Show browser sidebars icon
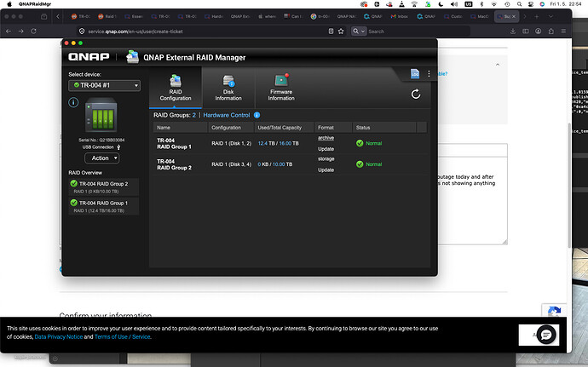The image size is (588, 367). pos(526,32)
